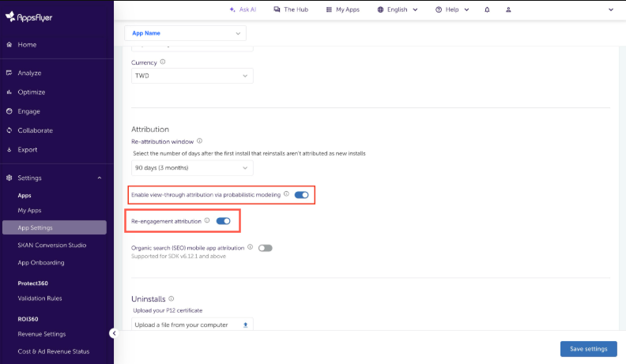Disable view-through attribution toggle
This screenshot has width=626, height=364.
[301, 194]
